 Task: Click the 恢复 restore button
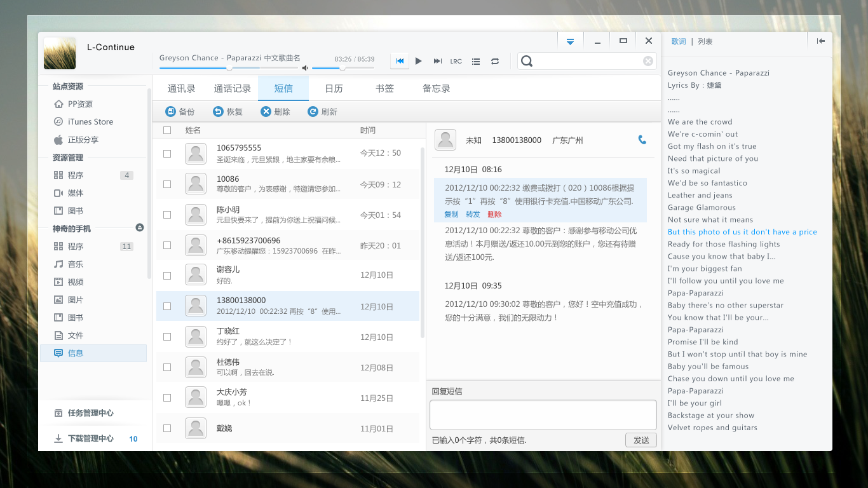pos(227,112)
